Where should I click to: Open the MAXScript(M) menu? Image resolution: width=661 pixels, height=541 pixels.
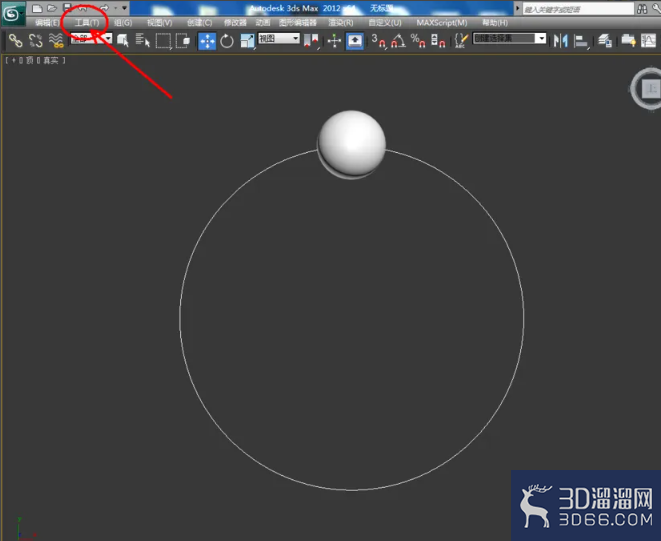(442, 23)
